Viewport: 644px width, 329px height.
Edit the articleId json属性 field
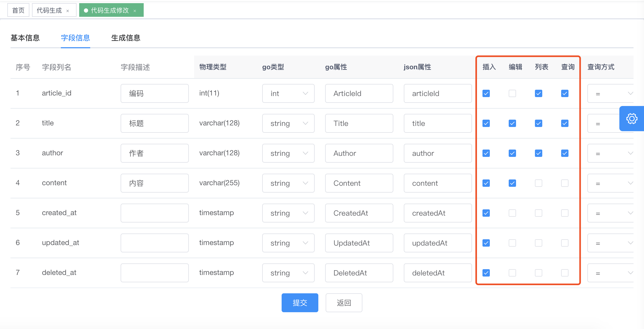(x=438, y=93)
